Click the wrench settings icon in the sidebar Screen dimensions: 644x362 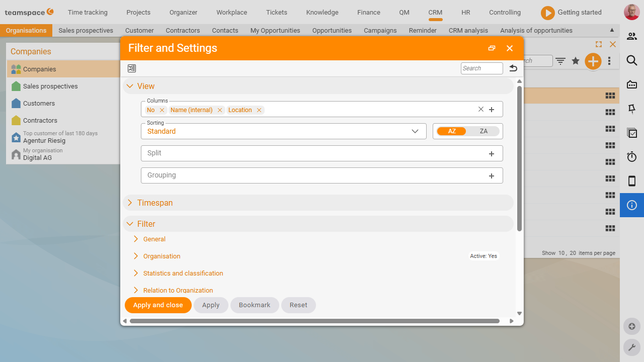(632, 347)
